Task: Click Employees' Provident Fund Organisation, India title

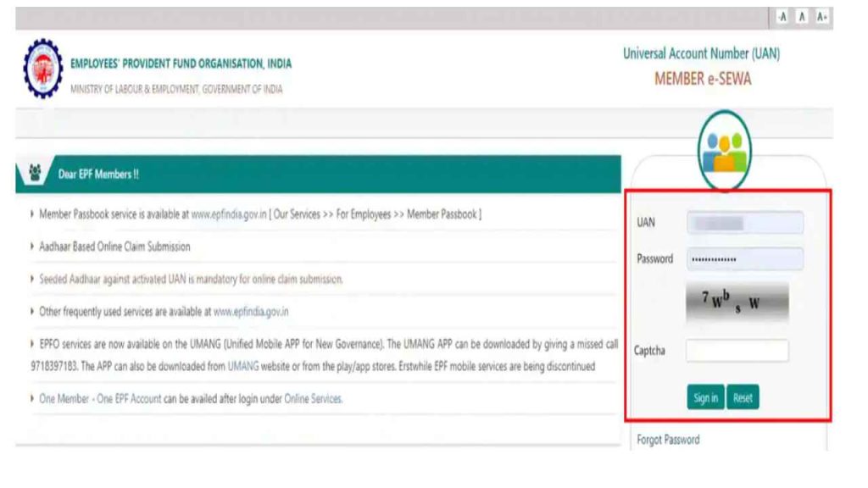Action: 181,64
